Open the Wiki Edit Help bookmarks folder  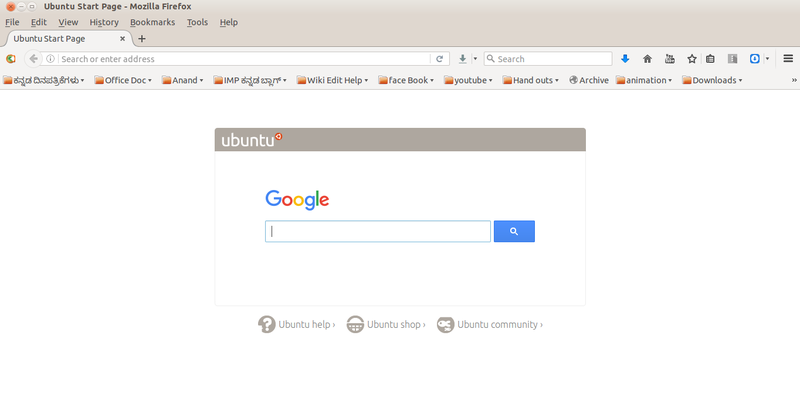pos(332,80)
